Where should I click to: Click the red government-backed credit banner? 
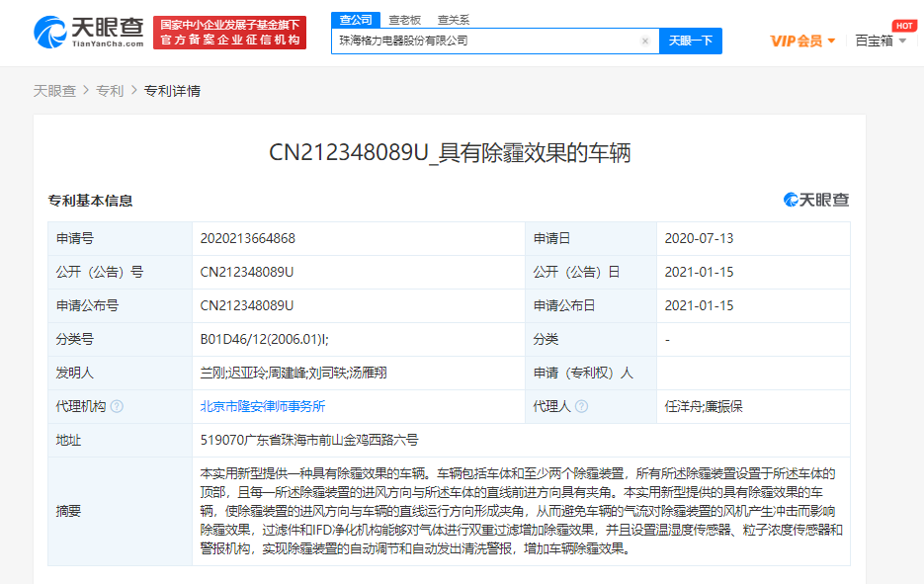click(230, 32)
